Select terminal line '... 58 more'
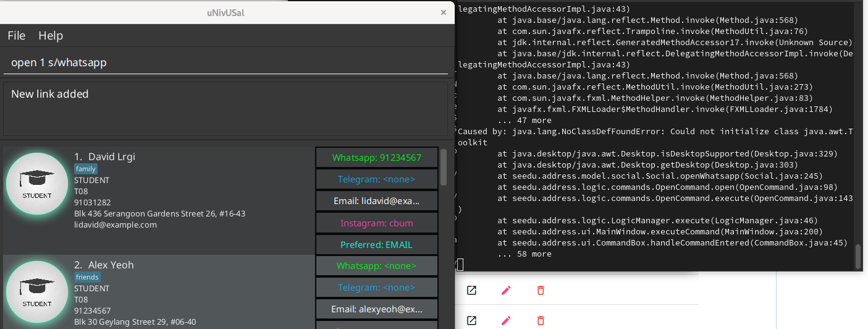The image size is (868, 329). [x=525, y=254]
